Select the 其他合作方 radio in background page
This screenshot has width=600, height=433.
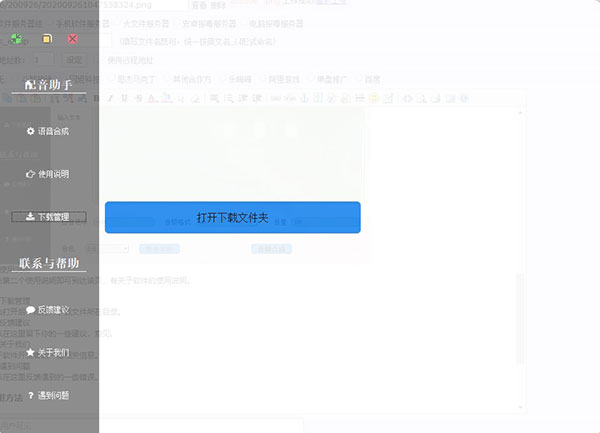[167, 79]
